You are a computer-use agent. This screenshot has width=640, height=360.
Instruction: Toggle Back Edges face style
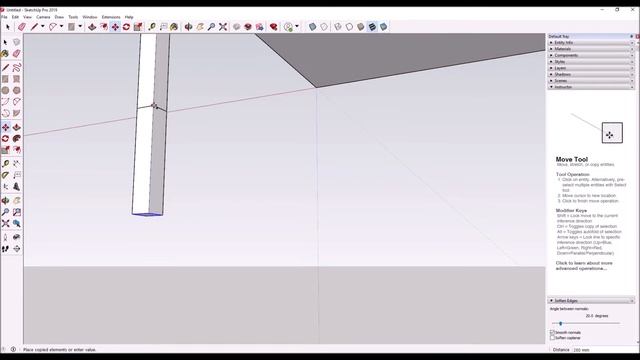pyautogui.click(x=324, y=27)
